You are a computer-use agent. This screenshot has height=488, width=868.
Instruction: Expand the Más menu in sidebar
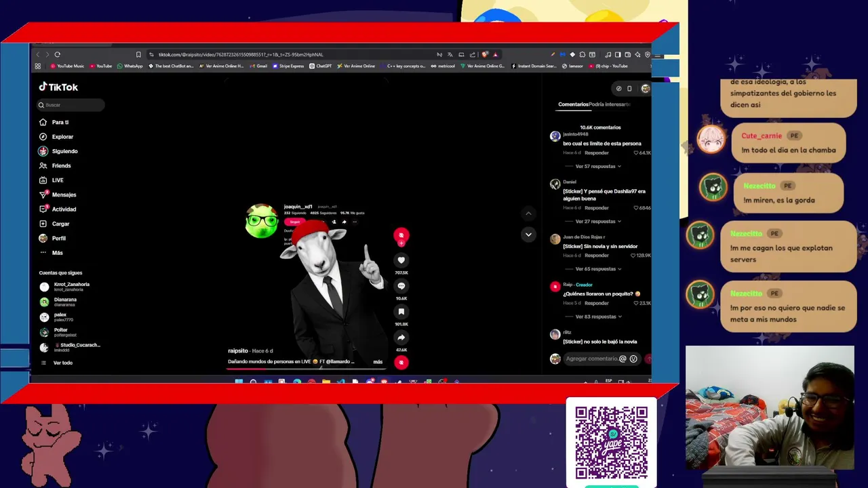pos(51,253)
